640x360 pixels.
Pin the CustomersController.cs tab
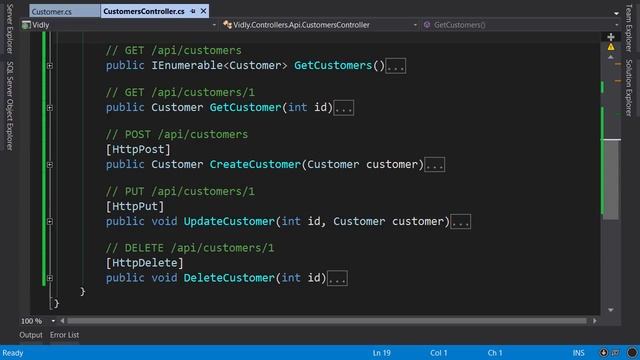193,11
